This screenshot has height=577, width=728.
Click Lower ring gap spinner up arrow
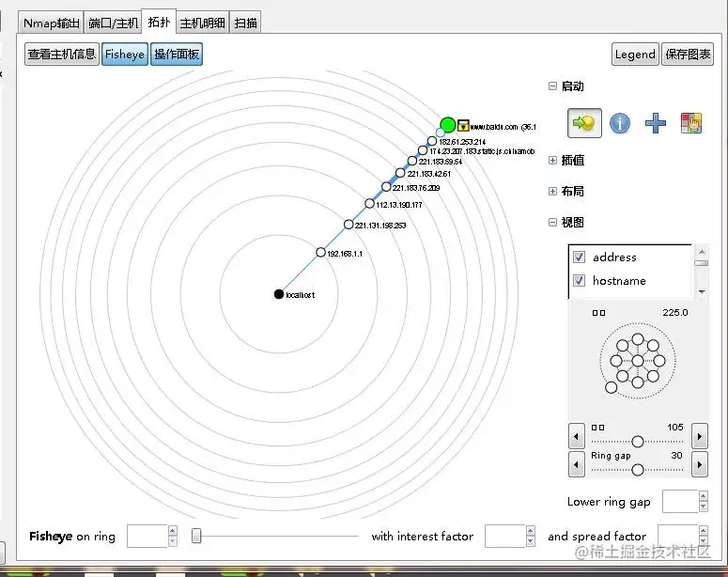point(704,496)
